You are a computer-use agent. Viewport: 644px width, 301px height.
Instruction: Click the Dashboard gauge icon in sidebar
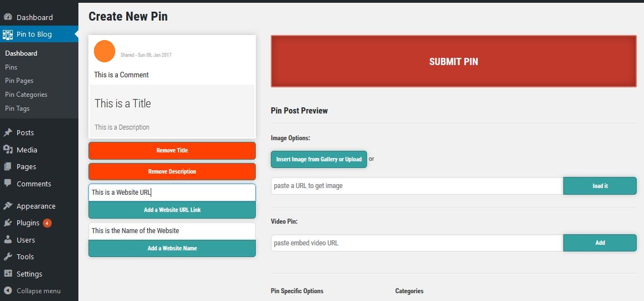[8, 17]
